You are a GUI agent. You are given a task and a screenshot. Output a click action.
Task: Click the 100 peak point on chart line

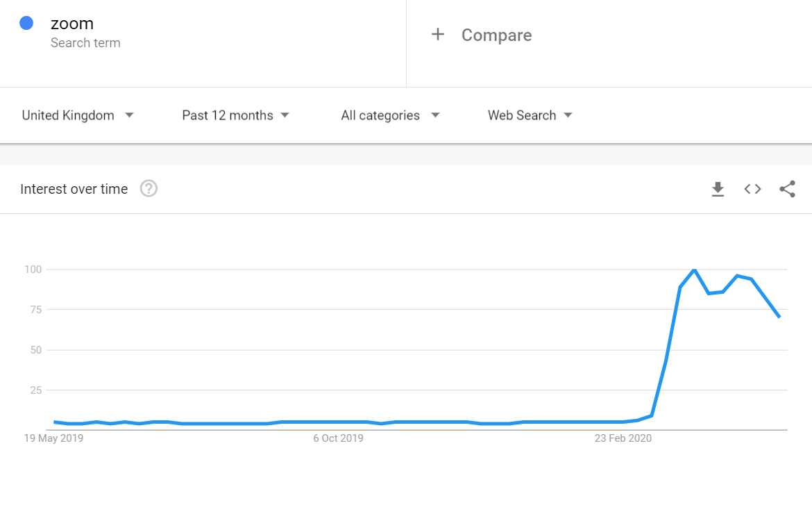[693, 270]
